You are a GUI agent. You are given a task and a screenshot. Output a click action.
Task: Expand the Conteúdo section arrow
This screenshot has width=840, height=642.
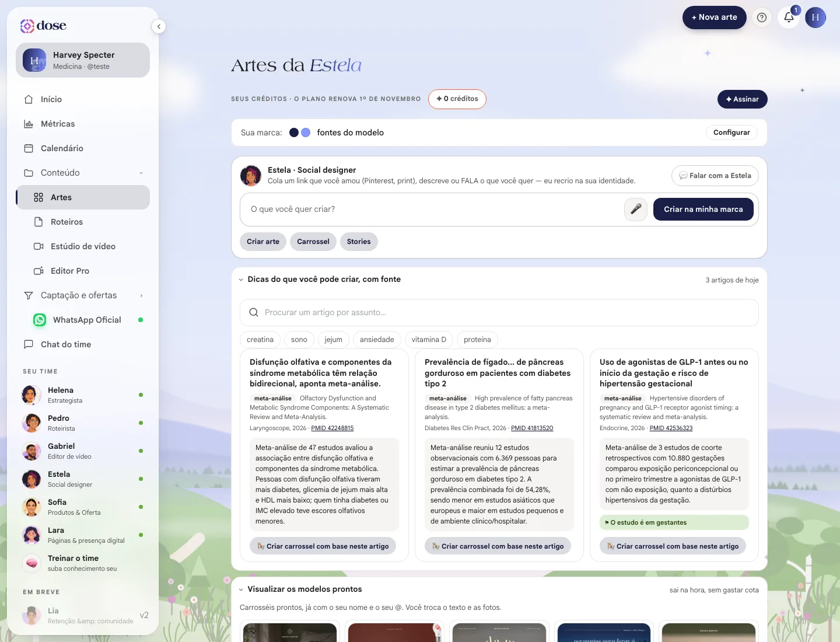141,173
